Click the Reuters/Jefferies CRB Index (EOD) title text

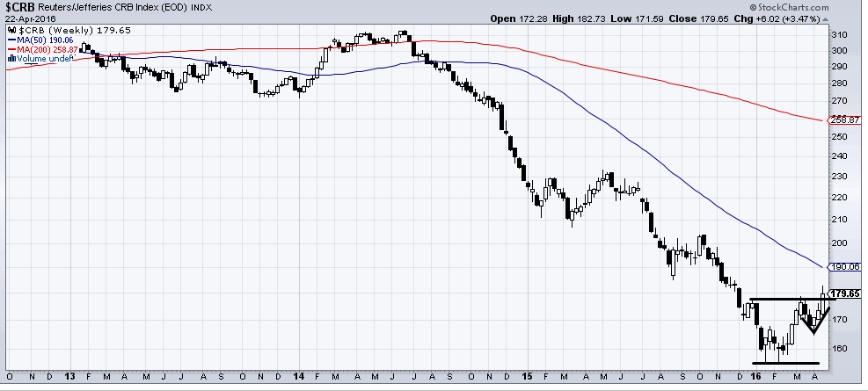[x=114, y=8]
